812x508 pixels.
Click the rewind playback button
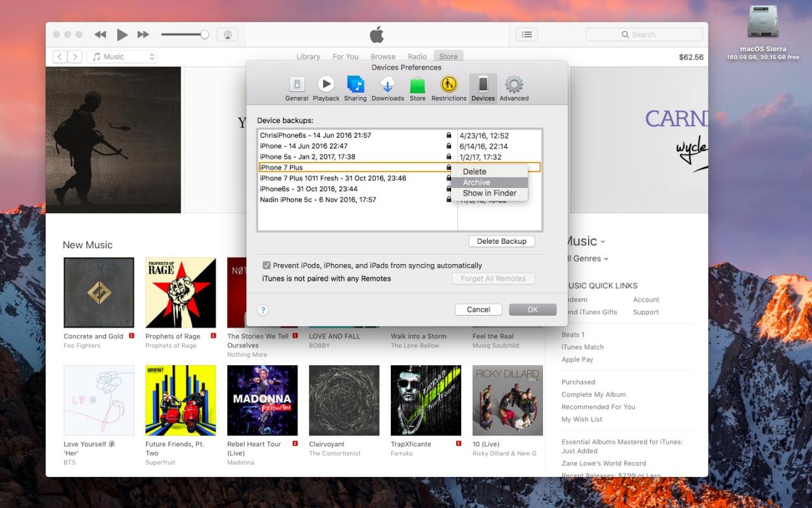pyautogui.click(x=100, y=34)
